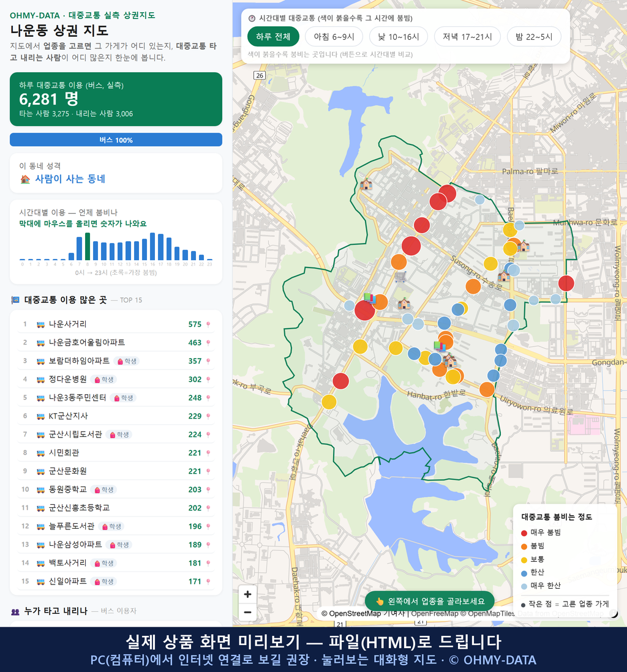Click the icon beside 대중교통 이용 많은 곳
The width and height of the screenshot is (627, 672).
15,300
